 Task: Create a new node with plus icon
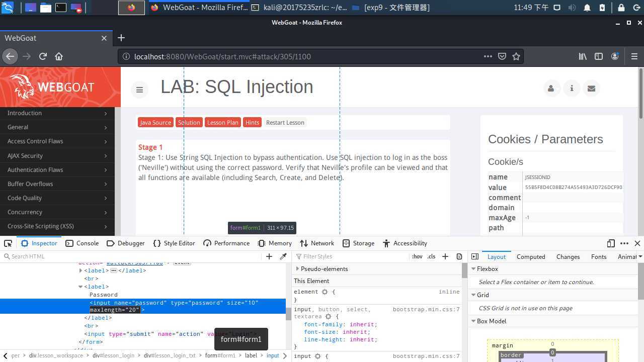(269, 256)
